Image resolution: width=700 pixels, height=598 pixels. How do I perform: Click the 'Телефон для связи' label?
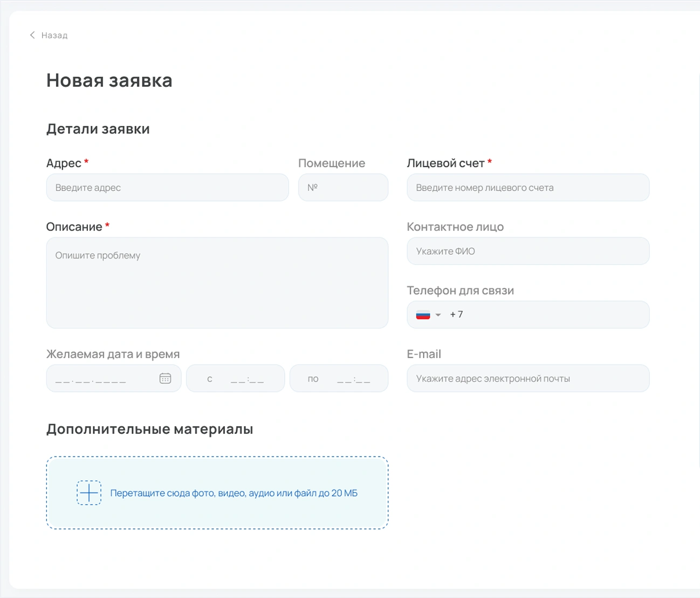pyautogui.click(x=460, y=290)
